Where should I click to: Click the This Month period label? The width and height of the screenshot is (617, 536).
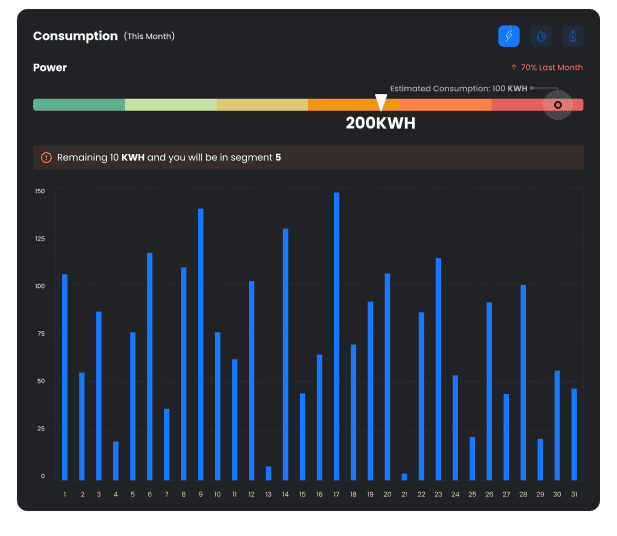[149, 37]
